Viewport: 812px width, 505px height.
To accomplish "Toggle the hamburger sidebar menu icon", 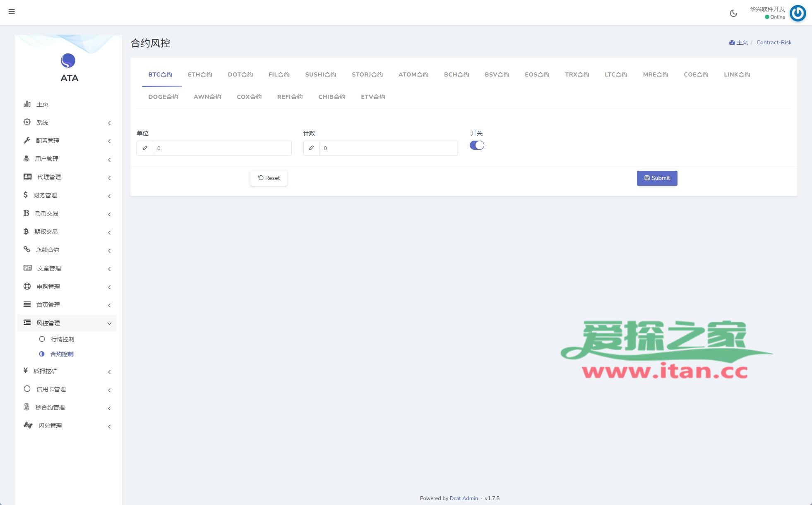I will 12,12.
